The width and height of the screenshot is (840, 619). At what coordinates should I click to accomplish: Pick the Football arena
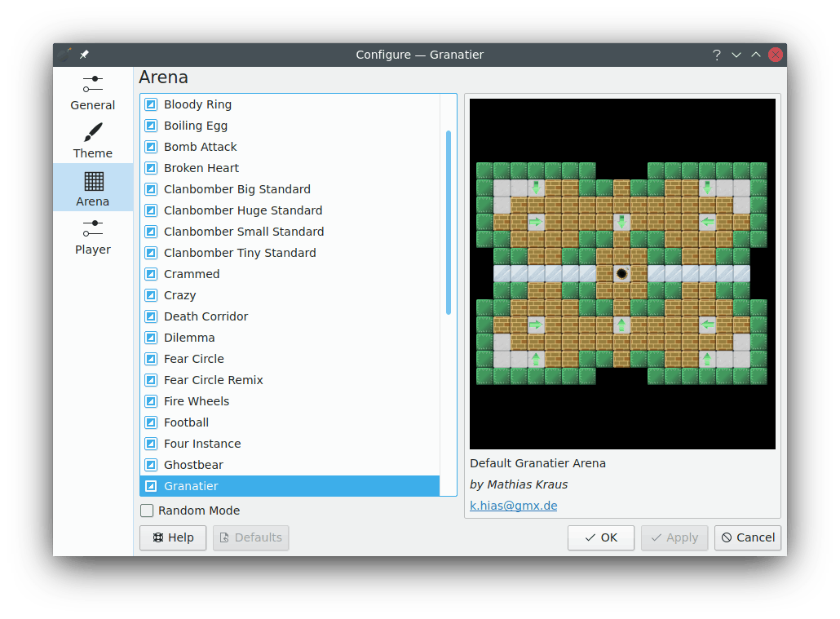point(290,422)
